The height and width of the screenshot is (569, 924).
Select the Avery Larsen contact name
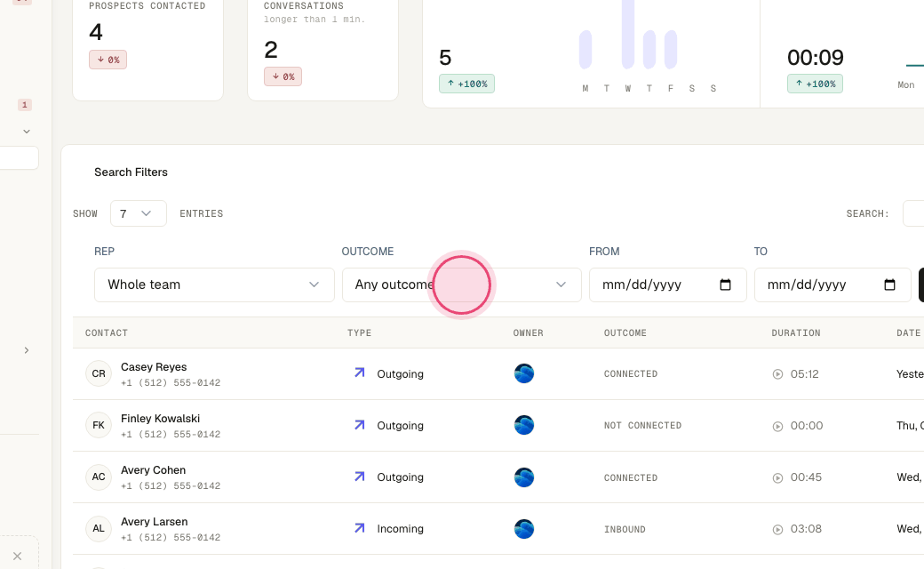pos(155,522)
